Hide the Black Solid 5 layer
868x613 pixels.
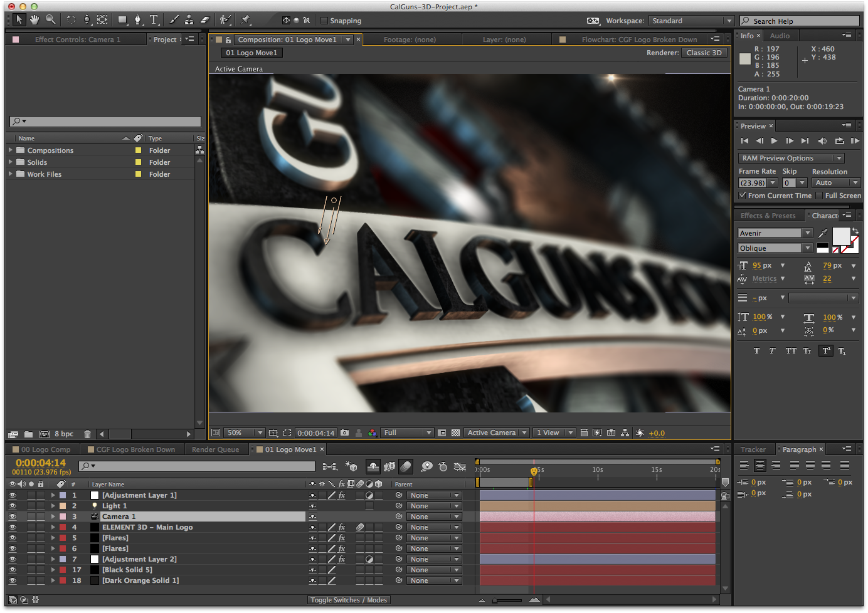[13, 570]
